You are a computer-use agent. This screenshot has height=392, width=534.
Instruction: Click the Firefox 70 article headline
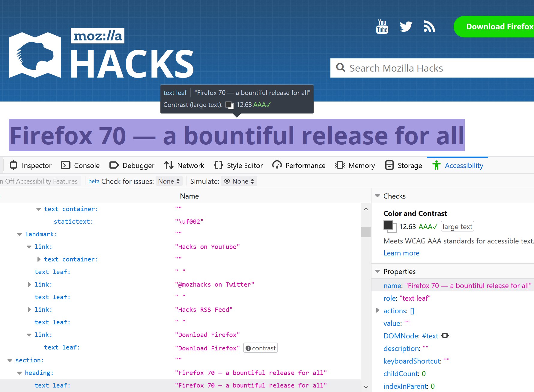click(x=237, y=135)
